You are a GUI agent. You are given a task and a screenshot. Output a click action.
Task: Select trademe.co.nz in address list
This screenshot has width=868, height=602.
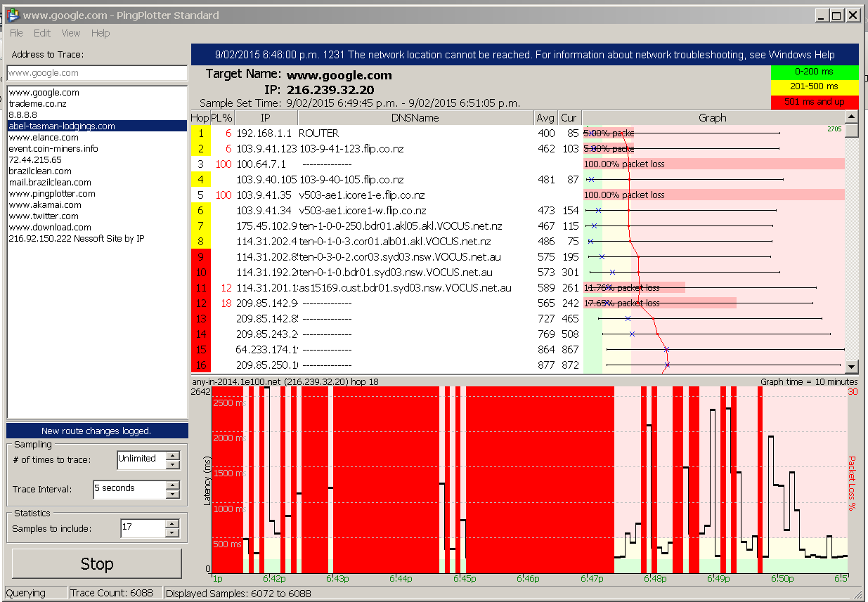[x=97, y=104]
